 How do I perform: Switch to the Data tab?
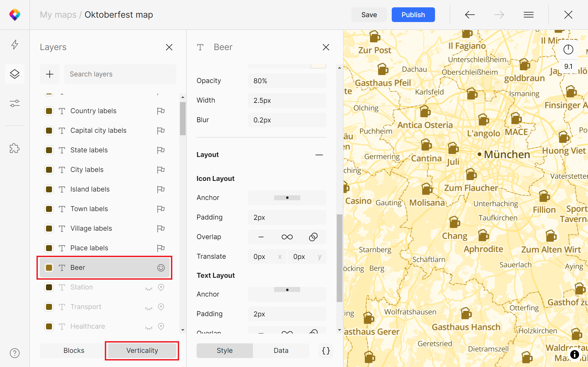281,350
